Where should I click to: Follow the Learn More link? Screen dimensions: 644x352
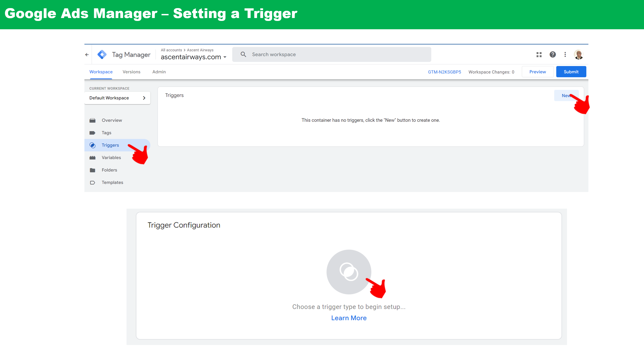click(349, 318)
